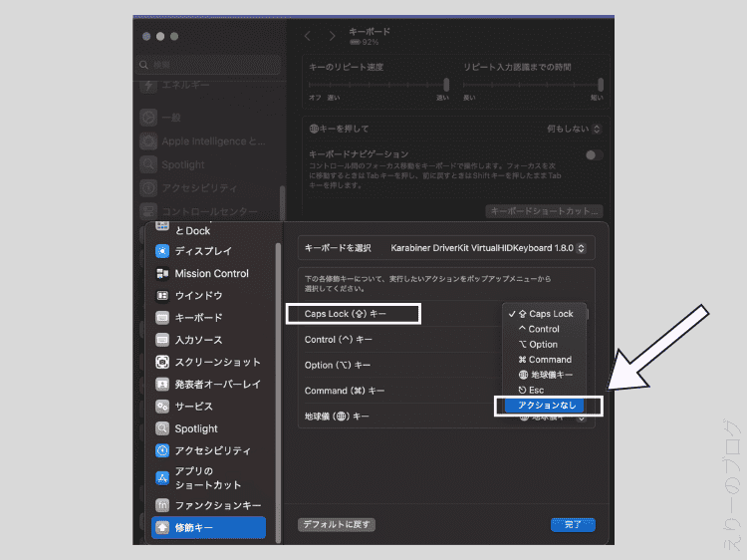Click the 発表者オーバーレイ icon
The width and height of the screenshot is (747, 560).
click(x=162, y=384)
